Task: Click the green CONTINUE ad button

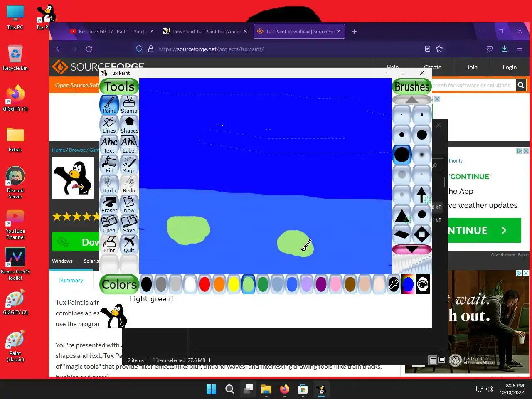Action: click(x=485, y=230)
